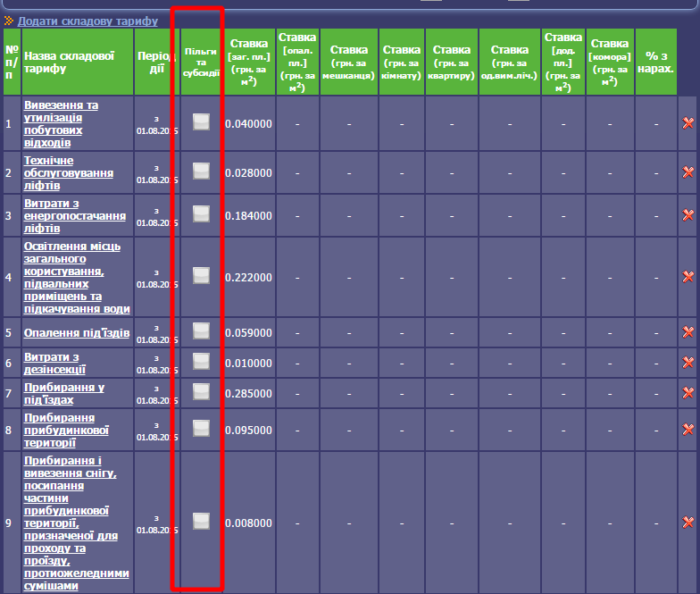Remove row 4 lighting tariff component
Screen dimensions: 700x594
coord(687,277)
